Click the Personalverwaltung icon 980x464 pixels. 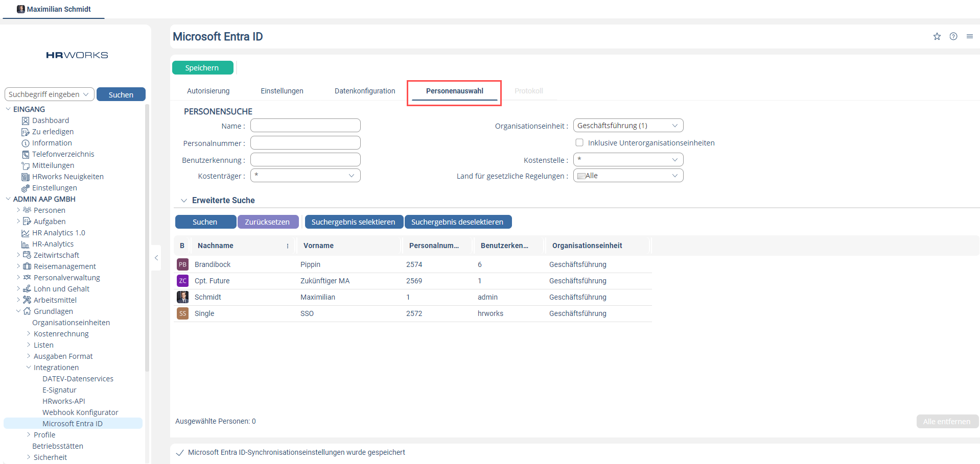point(27,278)
